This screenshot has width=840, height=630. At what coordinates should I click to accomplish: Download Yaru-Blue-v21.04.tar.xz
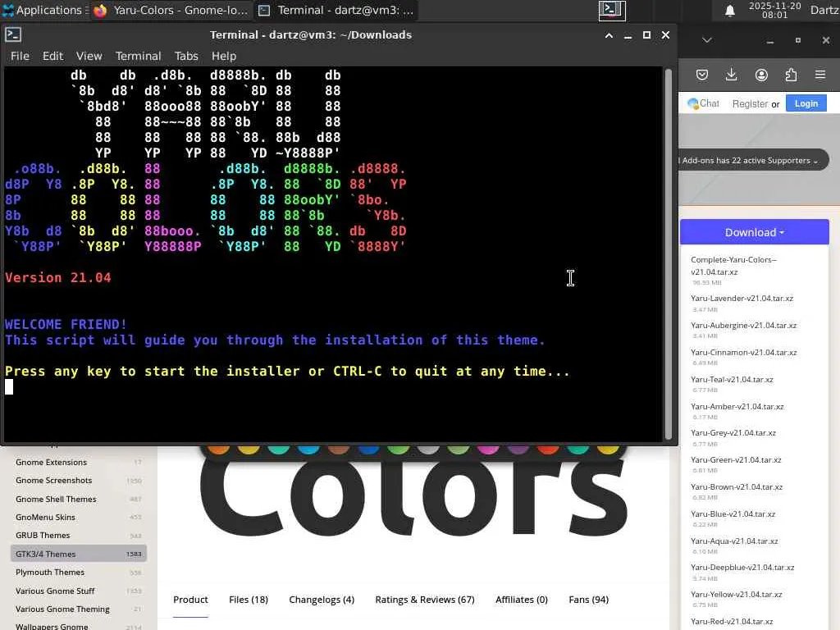coord(733,514)
